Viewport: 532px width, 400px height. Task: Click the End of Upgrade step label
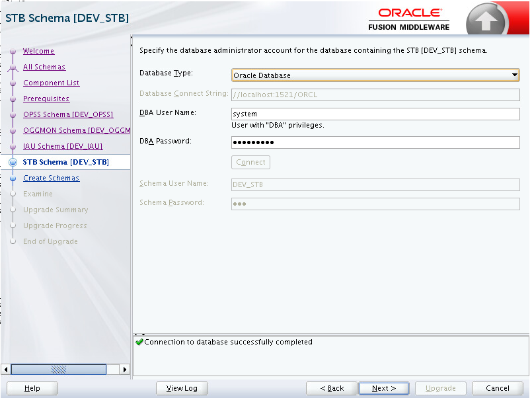50,241
